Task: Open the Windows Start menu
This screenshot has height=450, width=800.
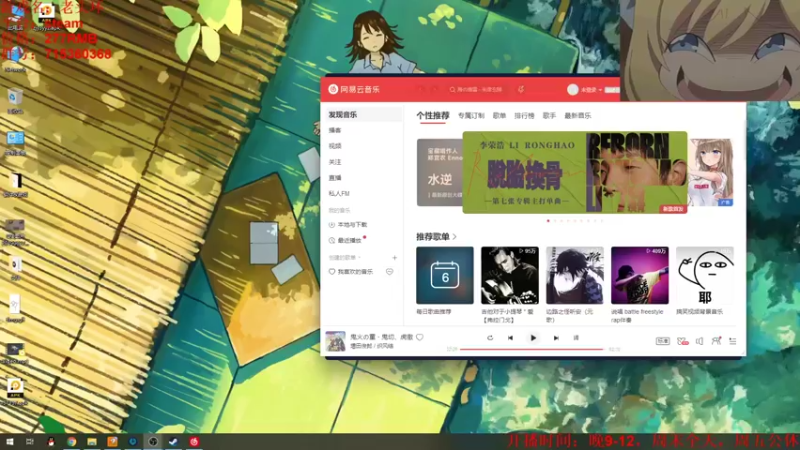Action: (x=9, y=442)
